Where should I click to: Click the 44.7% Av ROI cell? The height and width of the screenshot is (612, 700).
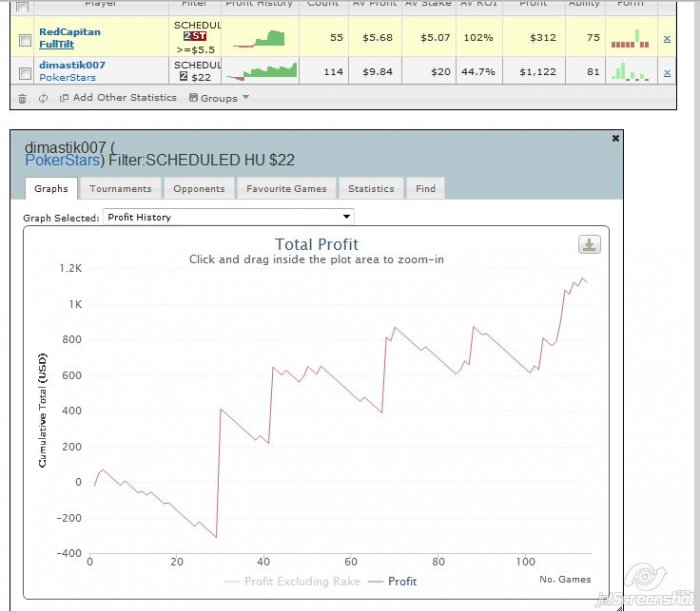coord(478,71)
